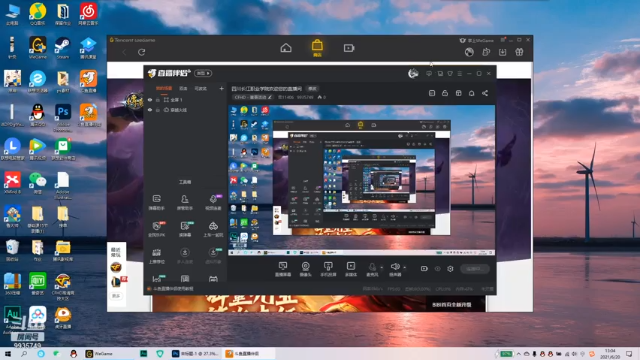
Task: Click the streaming app share icon
Action: tap(484, 93)
